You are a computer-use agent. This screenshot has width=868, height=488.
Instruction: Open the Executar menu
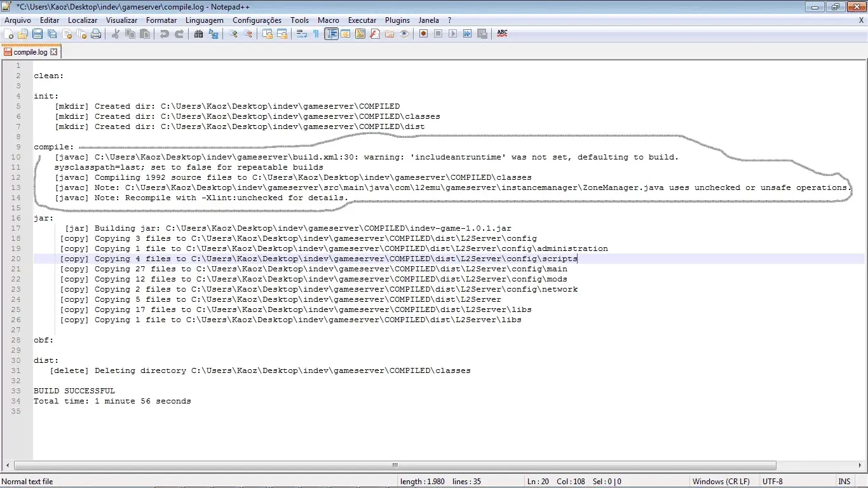click(362, 20)
